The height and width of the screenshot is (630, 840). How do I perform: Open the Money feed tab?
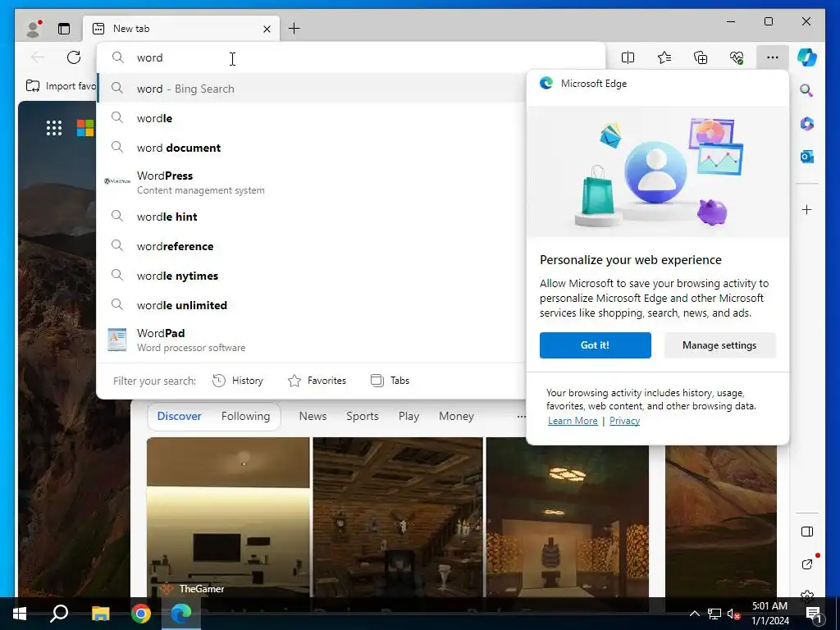(456, 416)
